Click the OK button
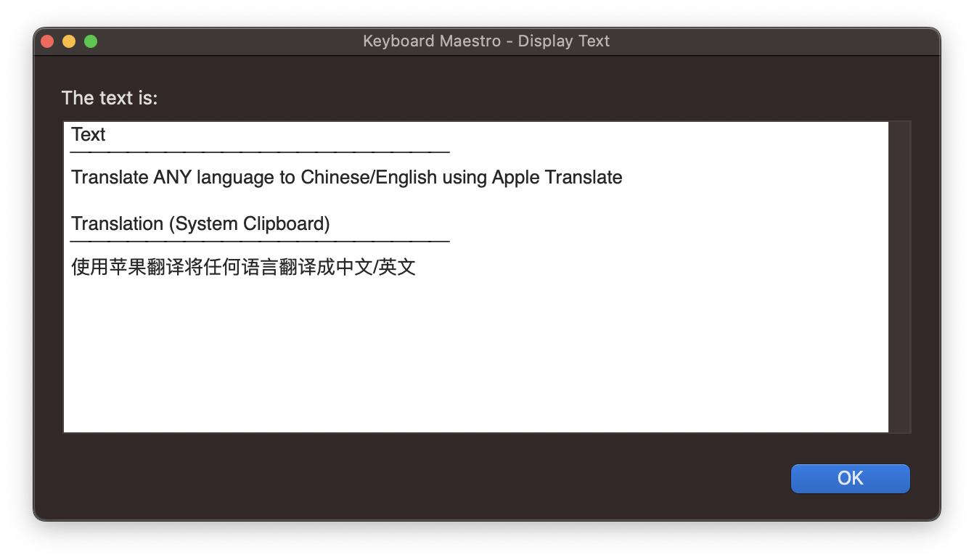 click(x=849, y=478)
